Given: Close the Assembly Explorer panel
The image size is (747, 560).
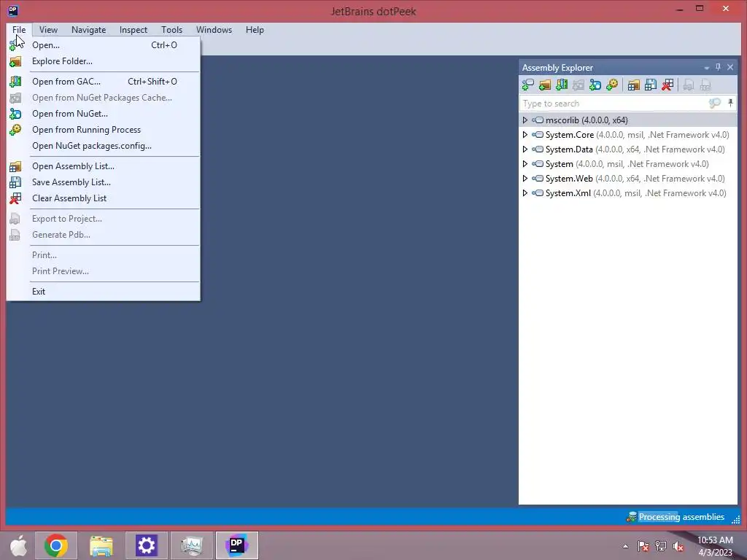Looking at the screenshot, I should point(729,67).
